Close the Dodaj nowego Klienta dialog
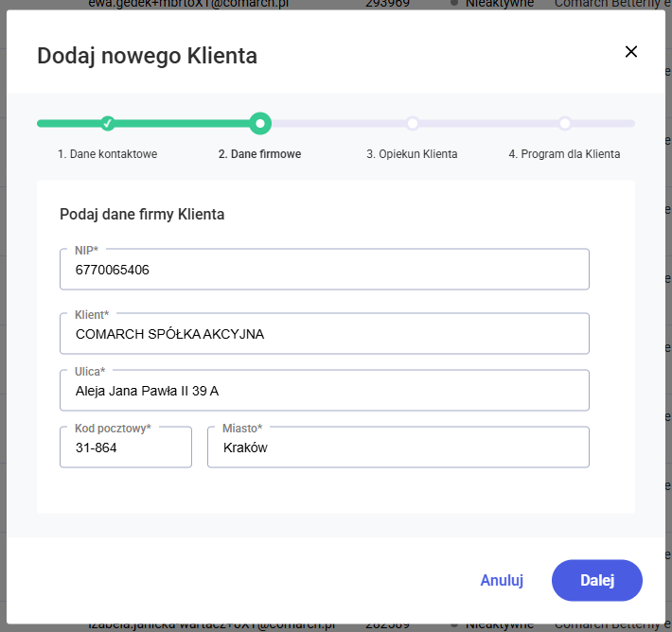Screen dimensions: 672x632 (x=631, y=52)
